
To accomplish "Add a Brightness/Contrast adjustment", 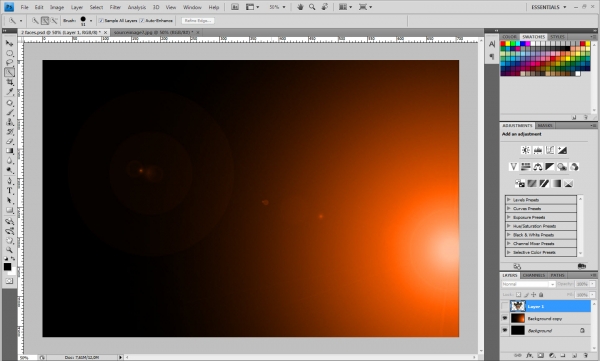I will pyautogui.click(x=526, y=150).
